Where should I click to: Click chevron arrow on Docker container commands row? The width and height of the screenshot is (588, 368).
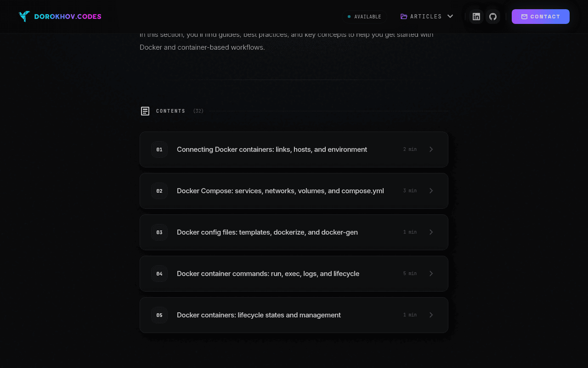431,274
